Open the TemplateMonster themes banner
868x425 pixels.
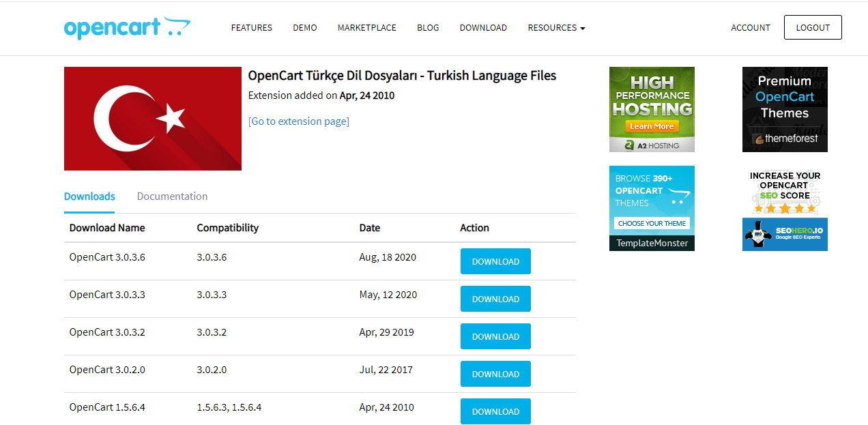652,208
